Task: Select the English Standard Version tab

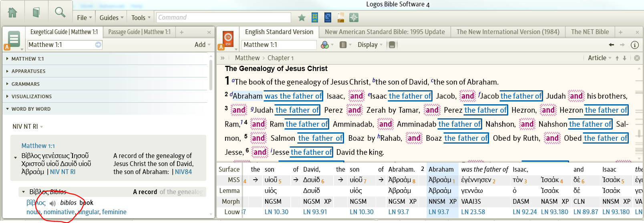Action: [279, 32]
